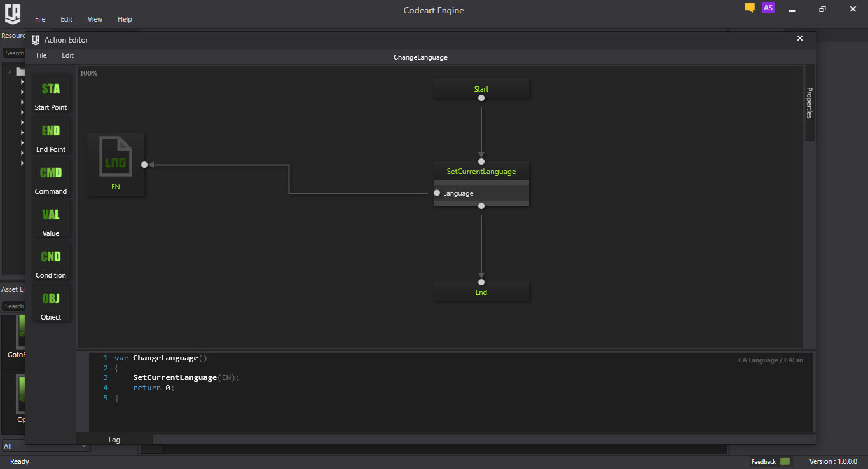Image resolution: width=868 pixels, height=469 pixels.
Task: Open the yellow notifications chat icon
Action: 750,8
